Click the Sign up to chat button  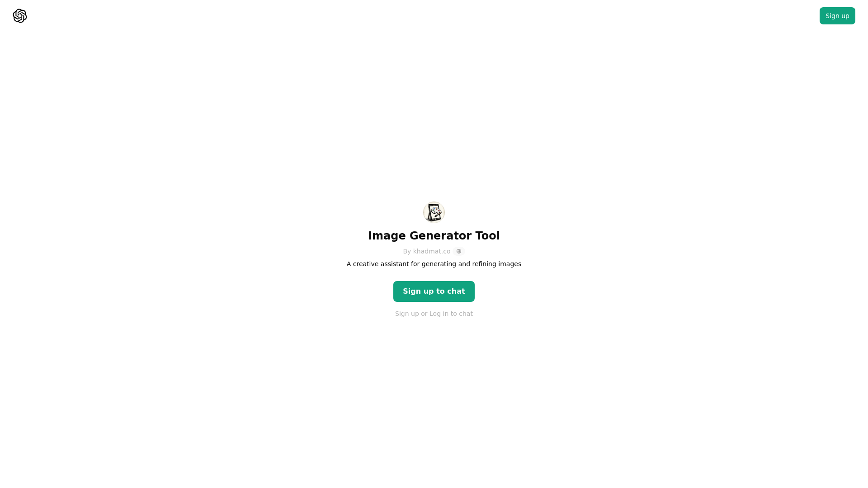(x=434, y=291)
